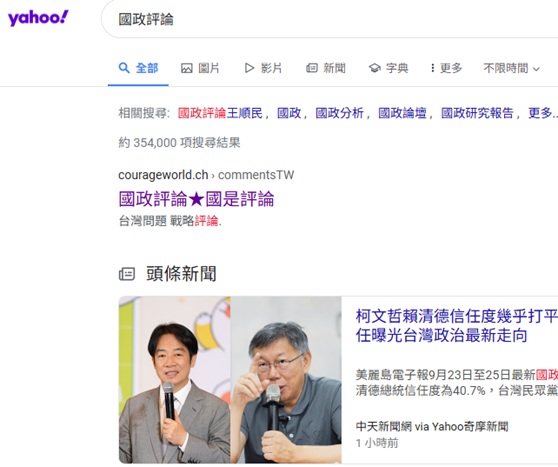Click the image icon beside 圖片

(186, 68)
